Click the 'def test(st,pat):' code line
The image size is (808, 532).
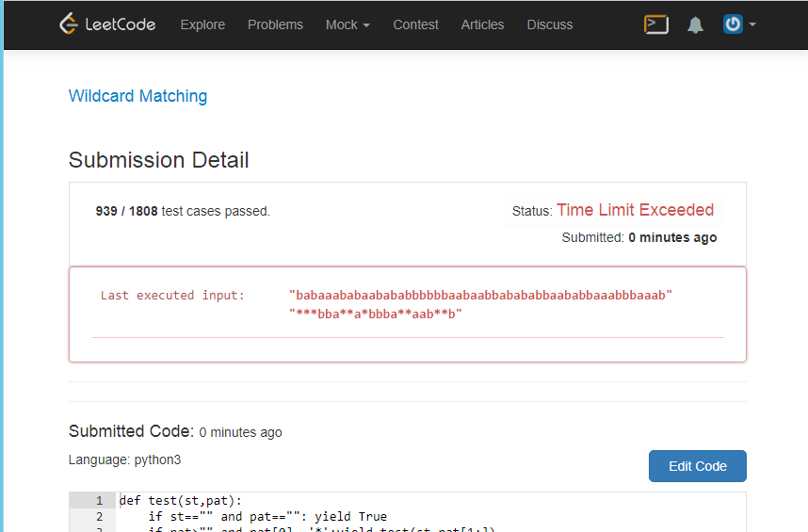tap(181, 501)
